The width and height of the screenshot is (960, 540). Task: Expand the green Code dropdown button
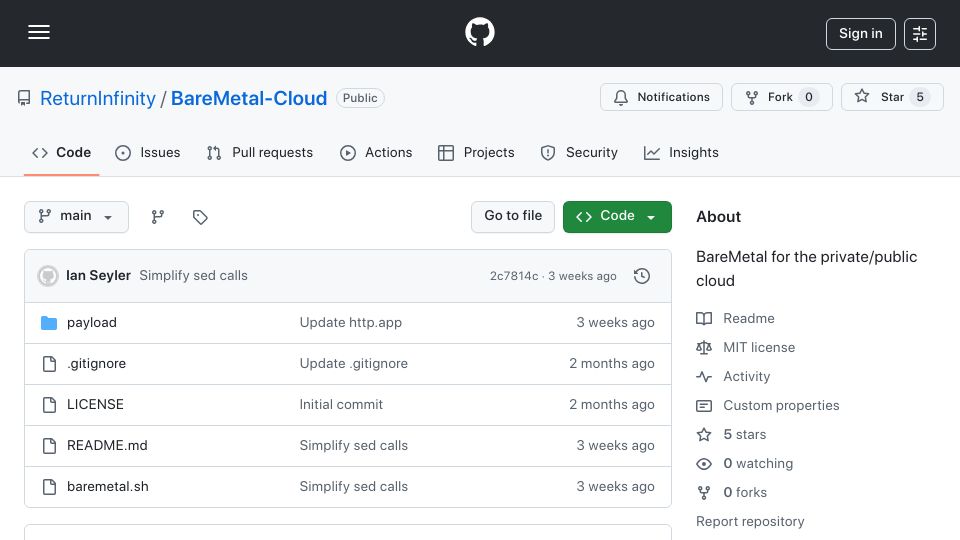(617, 217)
